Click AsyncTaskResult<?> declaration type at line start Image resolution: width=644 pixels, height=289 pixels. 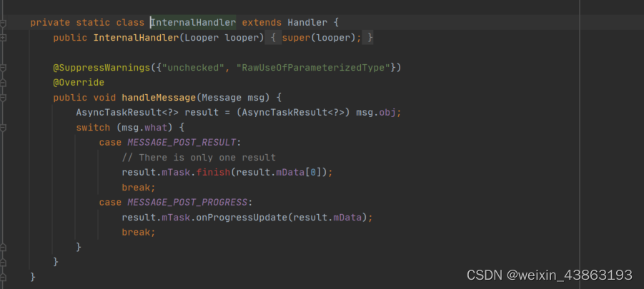127,112
